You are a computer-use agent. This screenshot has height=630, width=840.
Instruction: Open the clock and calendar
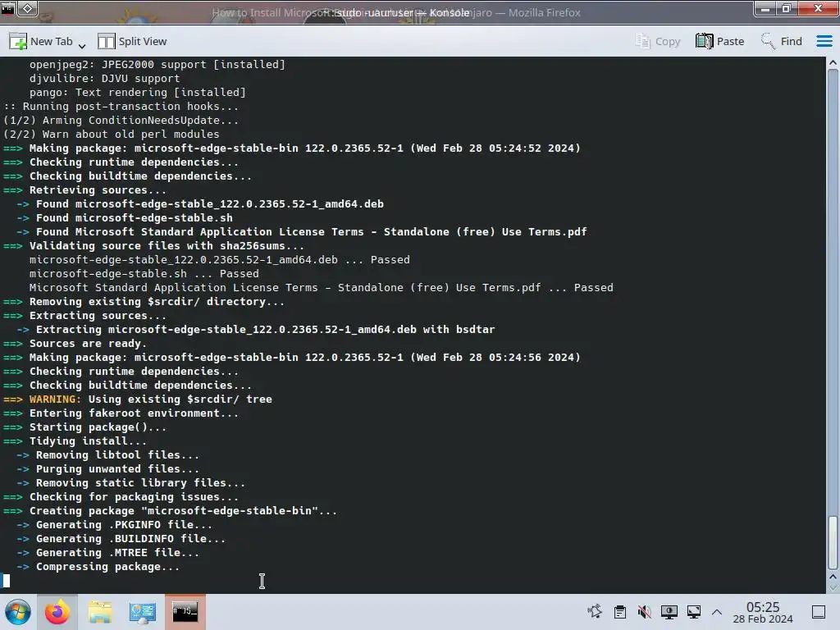click(763, 612)
